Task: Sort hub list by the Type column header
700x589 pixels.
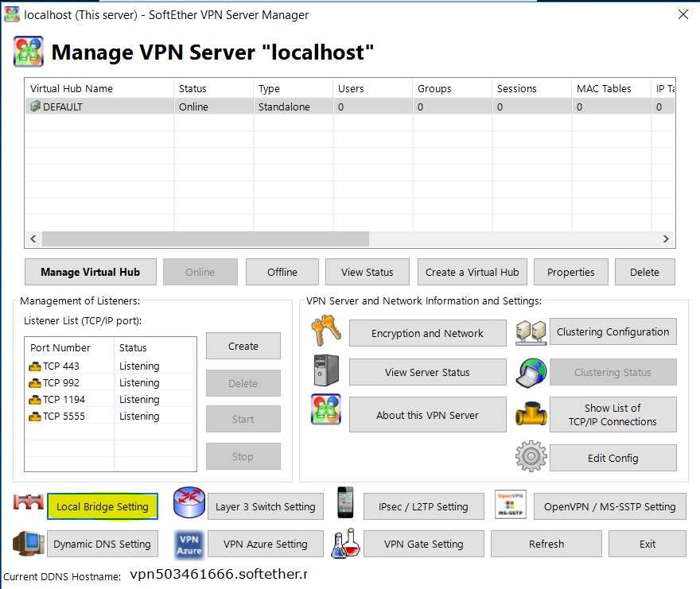Action: (294, 88)
